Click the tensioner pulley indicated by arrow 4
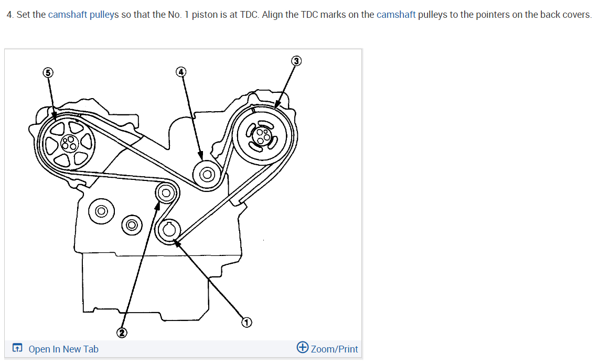Image resolution: width=610 pixels, height=364 pixels. (207, 174)
